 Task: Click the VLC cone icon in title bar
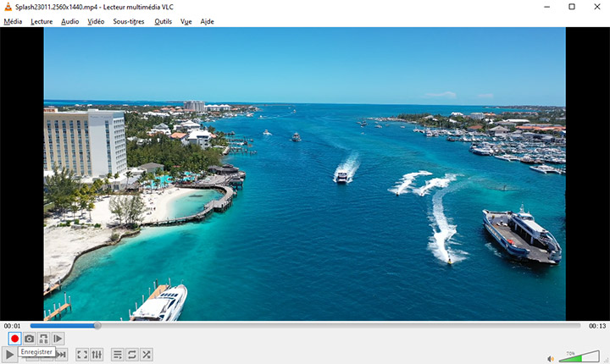8,7
